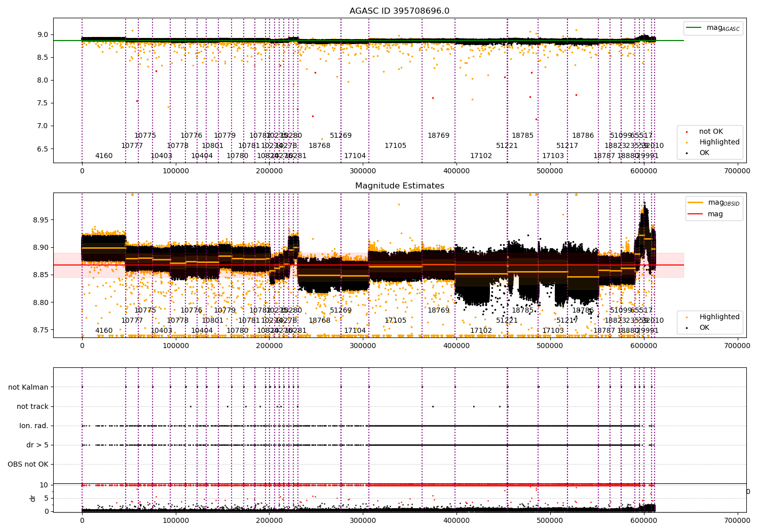This screenshot has height=532, width=760.
Task: Select 'Highlighted' in the AGASC ID plot legend
Action: [x=712, y=142]
